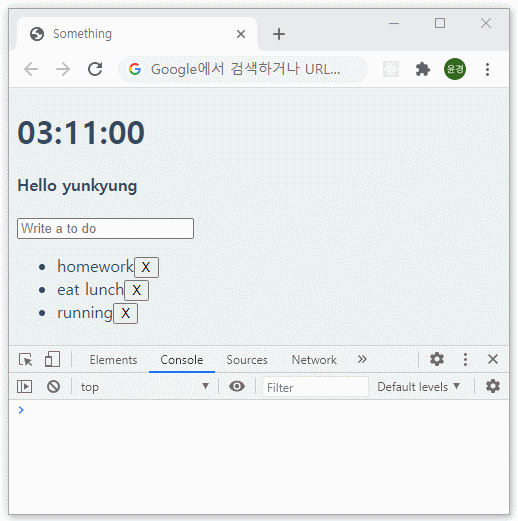
Task: Click the globe favicon on Something tab
Action: (x=37, y=34)
